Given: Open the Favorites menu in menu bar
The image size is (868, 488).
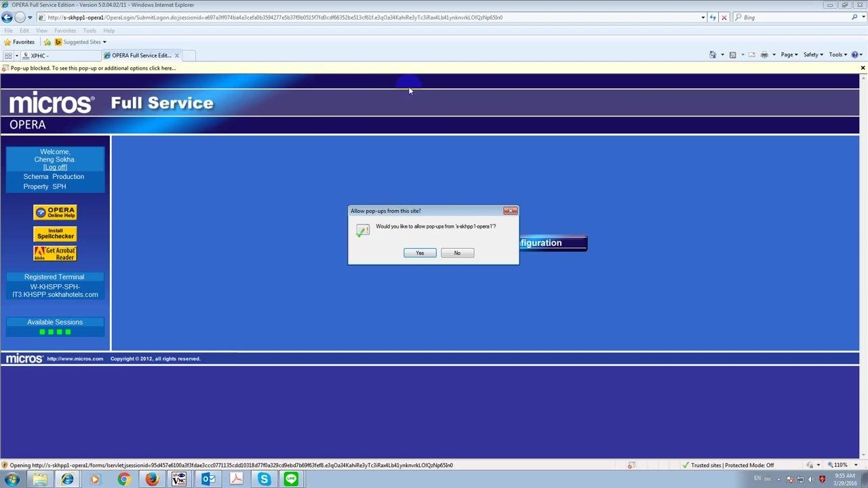Looking at the screenshot, I should pos(65,30).
